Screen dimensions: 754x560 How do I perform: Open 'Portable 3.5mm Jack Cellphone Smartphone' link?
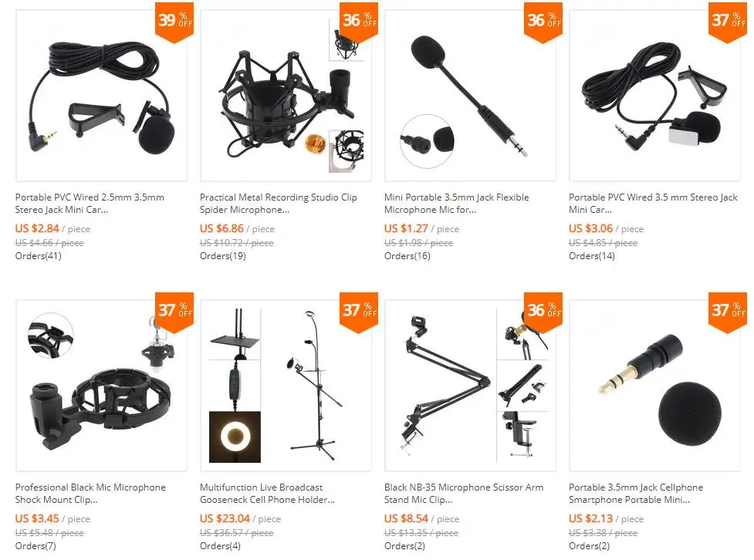(636, 493)
